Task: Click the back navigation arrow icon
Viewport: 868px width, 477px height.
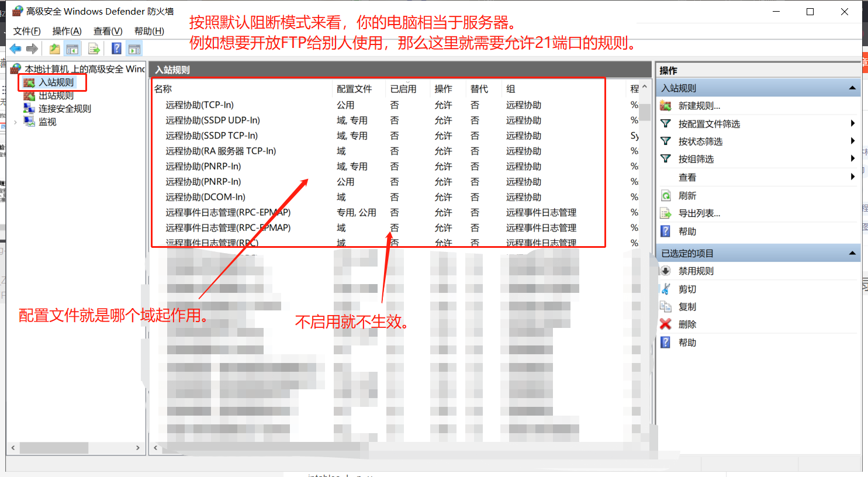Action: coord(15,49)
